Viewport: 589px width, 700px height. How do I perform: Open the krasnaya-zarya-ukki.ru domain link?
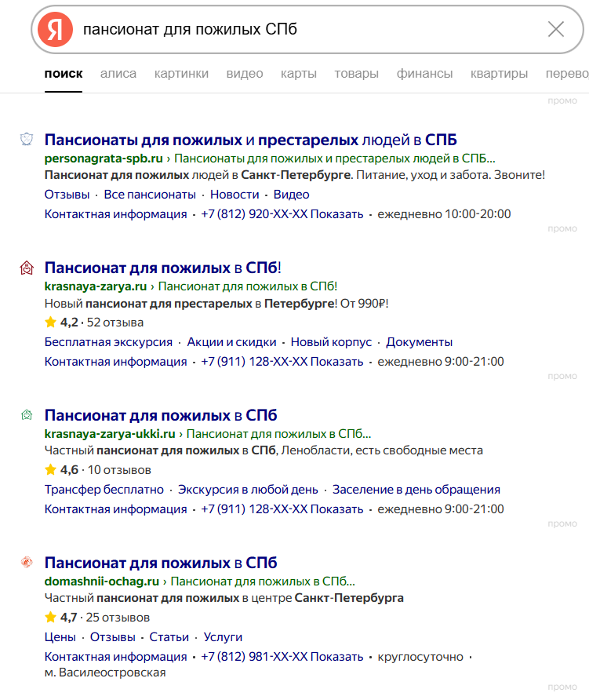click(110, 434)
